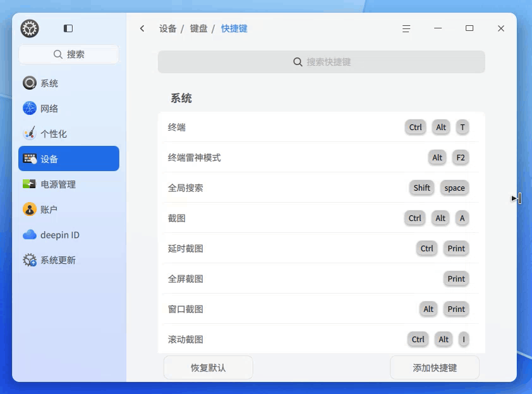
Task: Click the A key of 截图 shortcut
Action: point(462,218)
